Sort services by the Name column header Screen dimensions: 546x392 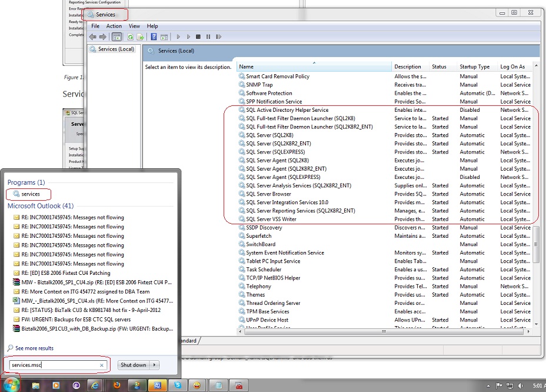click(314, 67)
